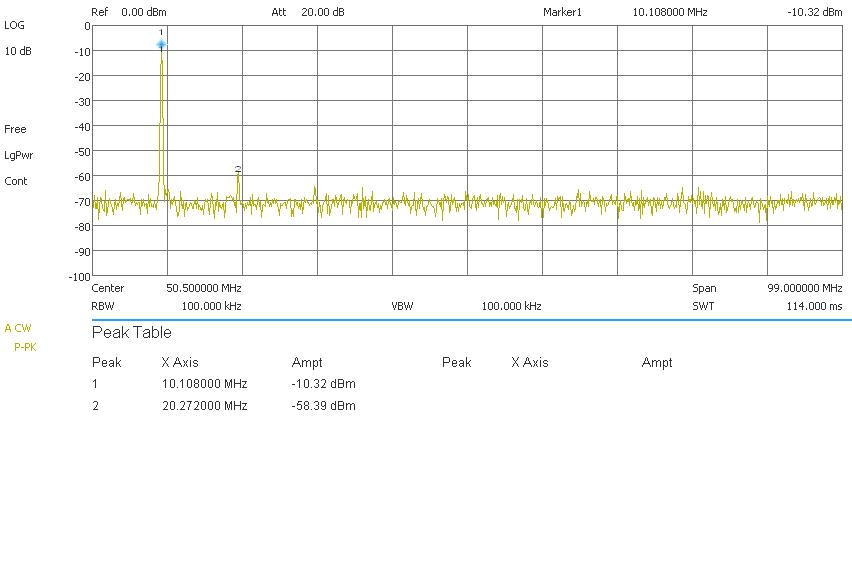Screen dimensions: 852x570
Task: Click the Marker1 label in header
Action: click(x=562, y=12)
